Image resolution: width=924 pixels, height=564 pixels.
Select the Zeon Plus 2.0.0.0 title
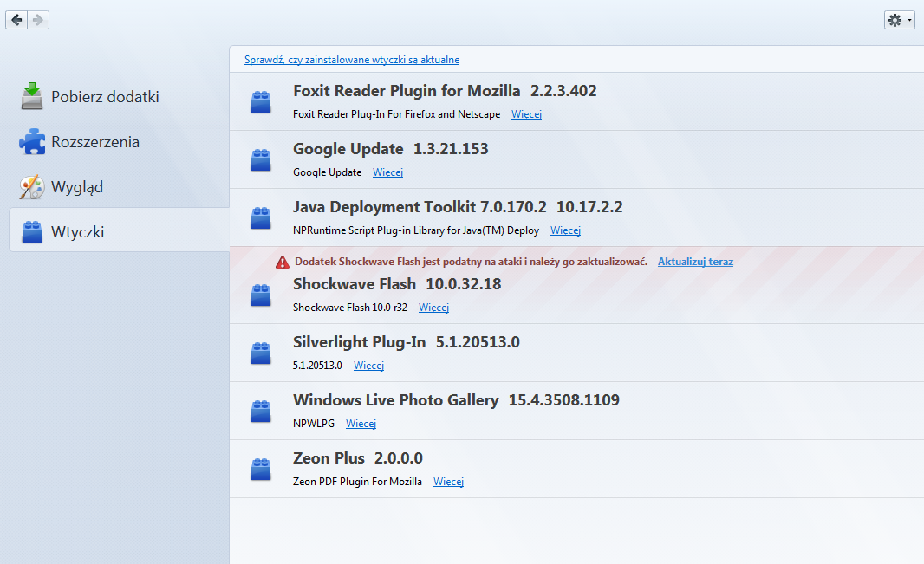(358, 458)
